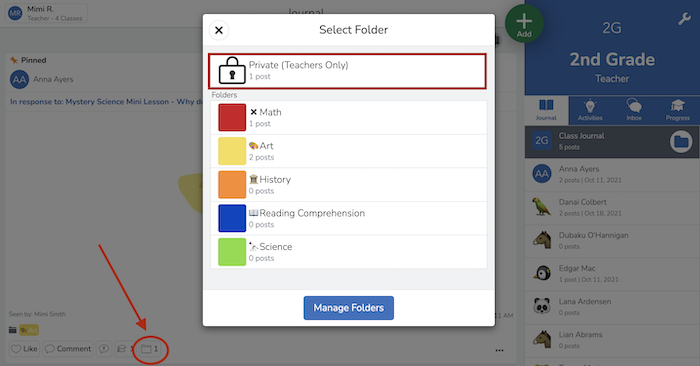Click the circled folder icon on post
The height and width of the screenshot is (366, 700).
(150, 349)
